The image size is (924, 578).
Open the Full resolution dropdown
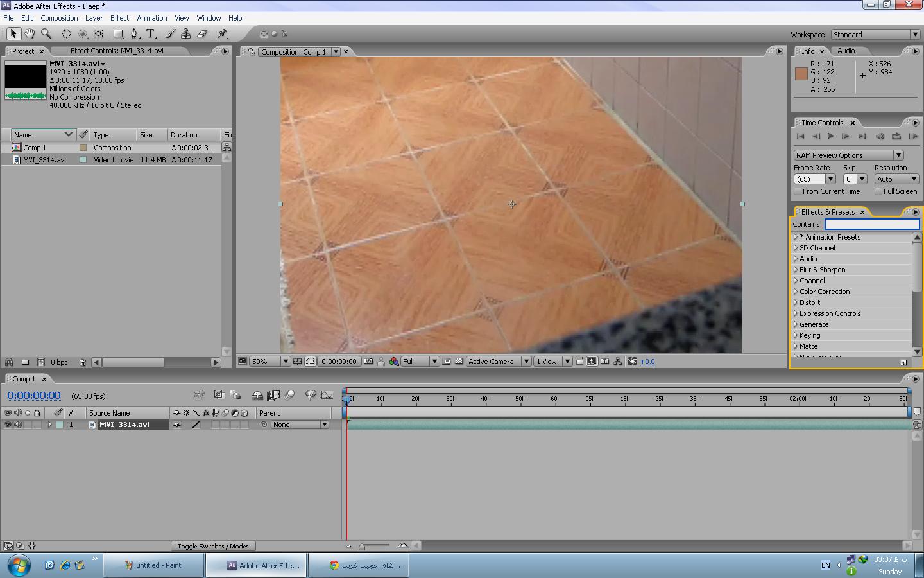[x=420, y=362]
